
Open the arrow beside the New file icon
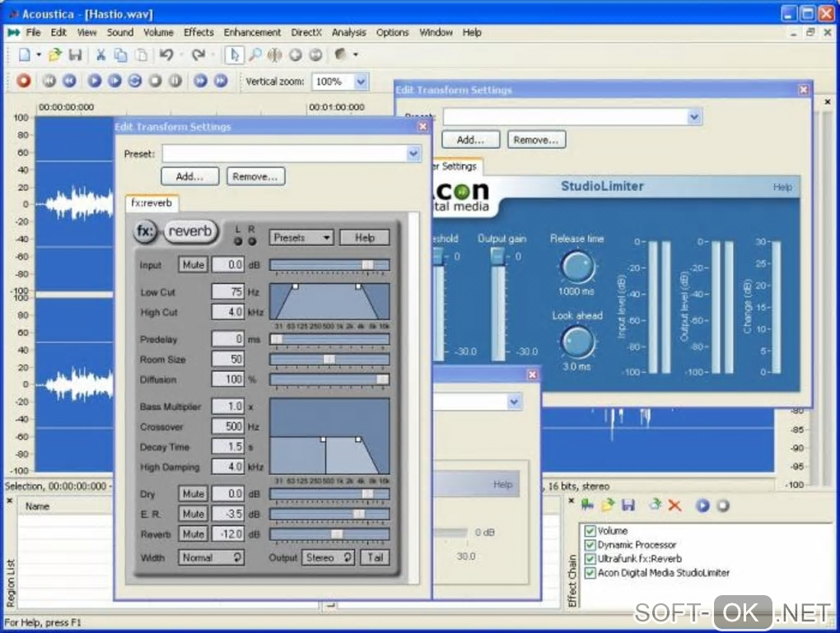tap(39, 54)
